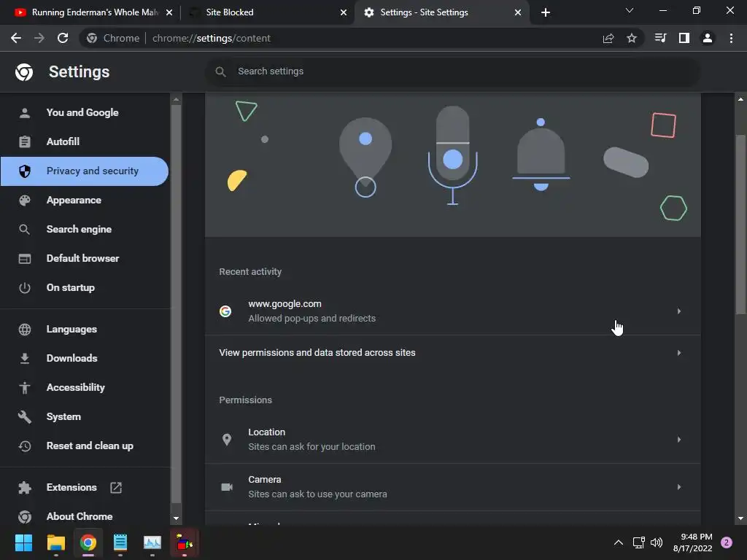
Task: Click the scroll-down arrow of the sidebar scrollbar
Action: [x=176, y=518]
